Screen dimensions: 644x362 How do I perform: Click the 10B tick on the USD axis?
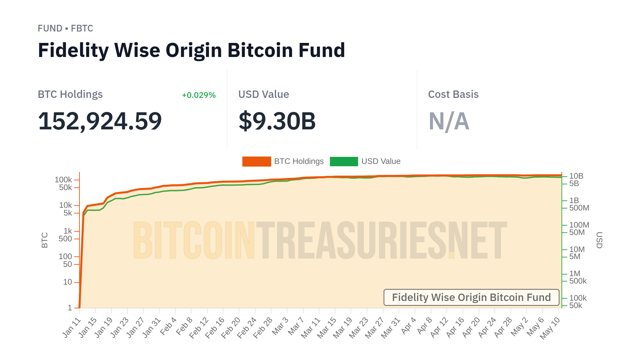tap(576, 176)
